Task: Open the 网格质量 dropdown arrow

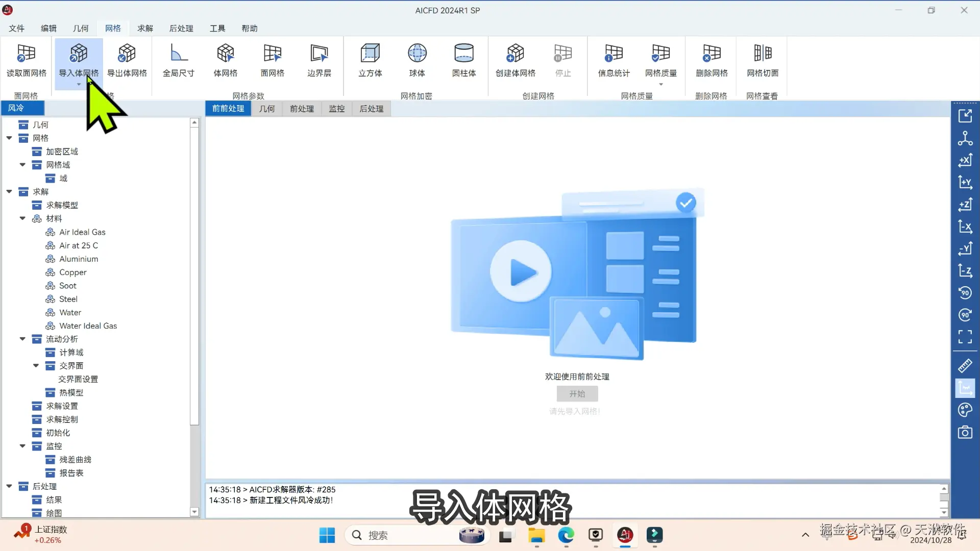Action: [x=661, y=85]
